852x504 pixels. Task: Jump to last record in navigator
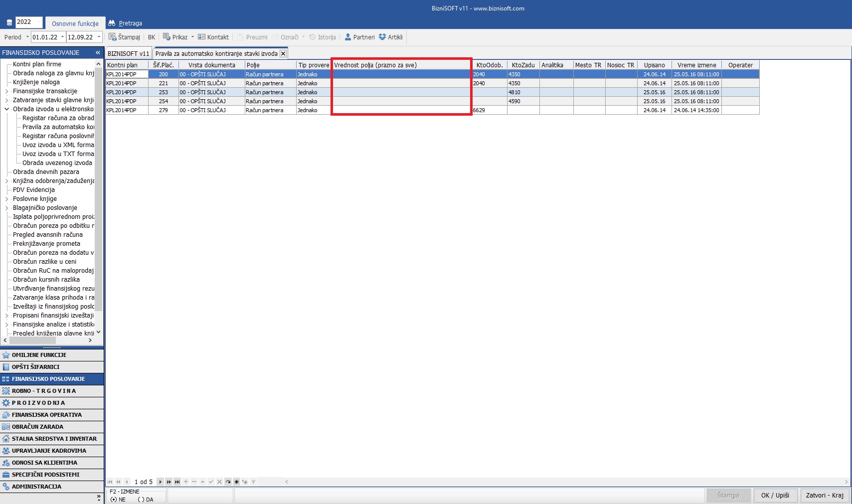[x=177, y=482]
